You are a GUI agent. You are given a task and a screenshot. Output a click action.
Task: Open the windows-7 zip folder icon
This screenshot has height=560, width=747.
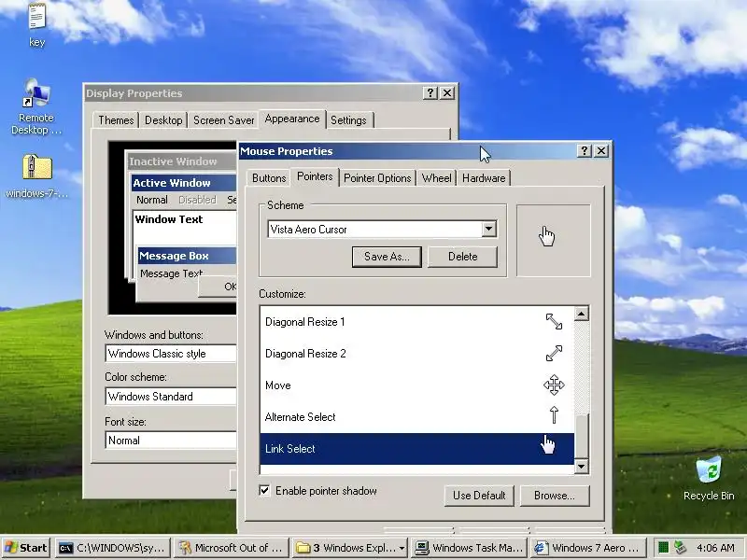pyautogui.click(x=36, y=175)
